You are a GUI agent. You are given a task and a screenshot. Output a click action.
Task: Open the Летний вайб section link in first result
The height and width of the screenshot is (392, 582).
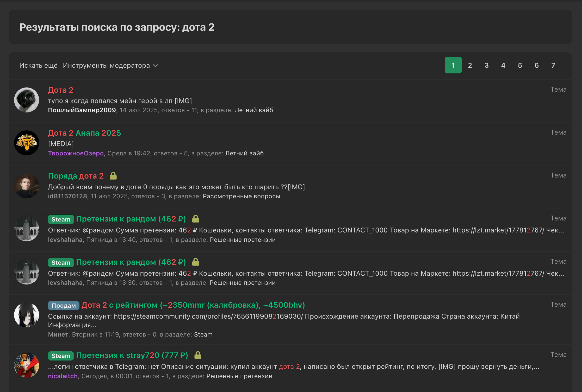(254, 110)
